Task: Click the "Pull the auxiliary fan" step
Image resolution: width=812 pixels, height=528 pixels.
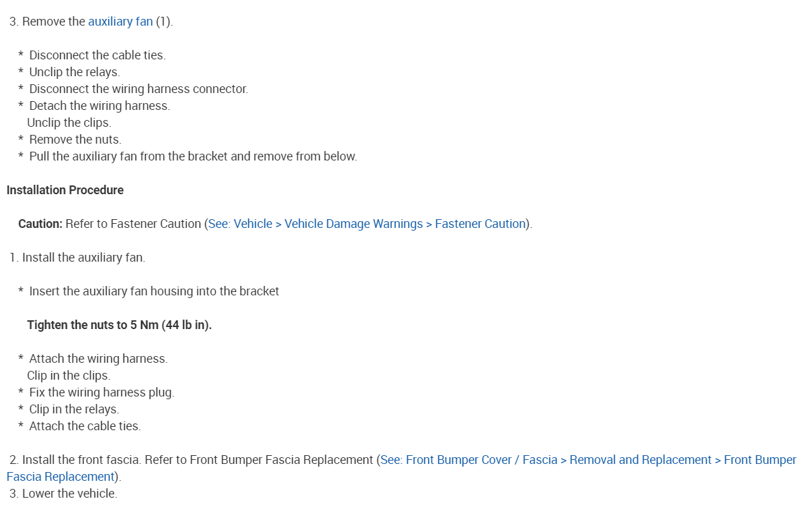Action: click(193, 156)
